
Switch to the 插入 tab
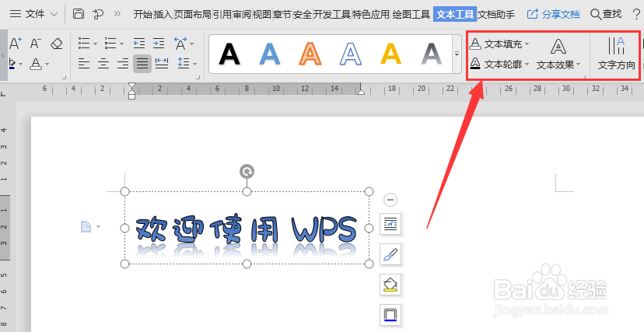[x=163, y=14]
